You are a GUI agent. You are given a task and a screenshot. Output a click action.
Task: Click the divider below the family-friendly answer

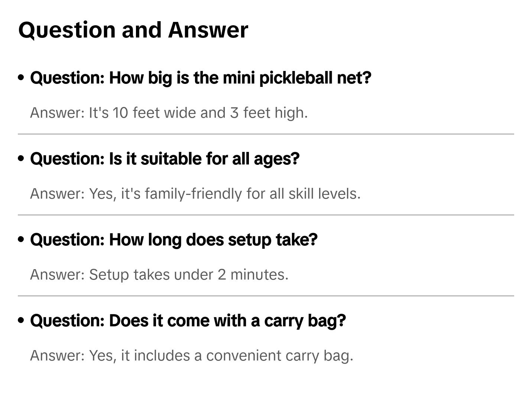266,215
